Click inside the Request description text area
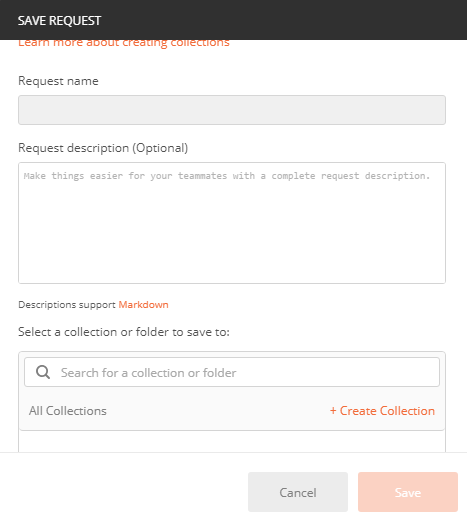Image resolution: width=467 pixels, height=526 pixels. click(x=232, y=223)
